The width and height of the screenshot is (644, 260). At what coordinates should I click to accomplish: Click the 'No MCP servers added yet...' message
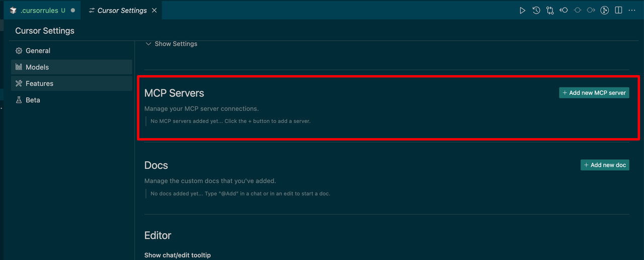pos(230,121)
